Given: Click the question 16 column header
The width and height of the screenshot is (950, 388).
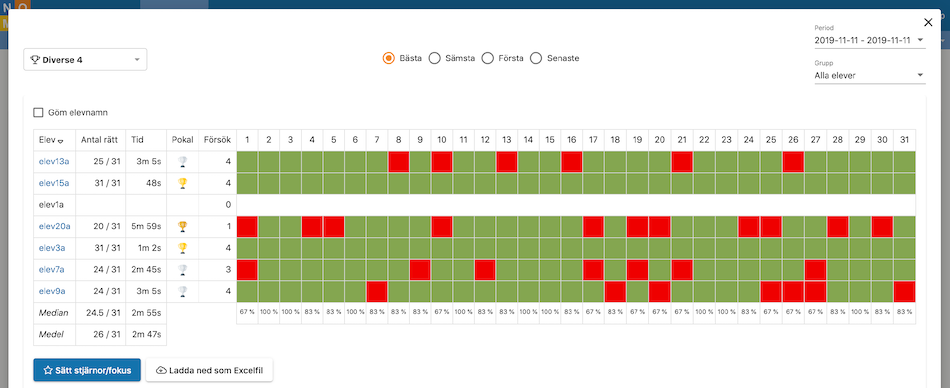Looking at the screenshot, I should click(x=571, y=140).
